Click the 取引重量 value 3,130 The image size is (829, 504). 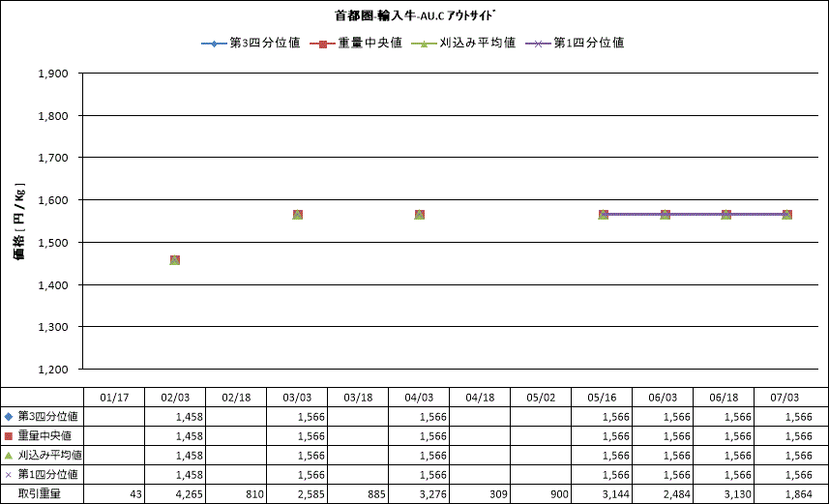pos(737,494)
